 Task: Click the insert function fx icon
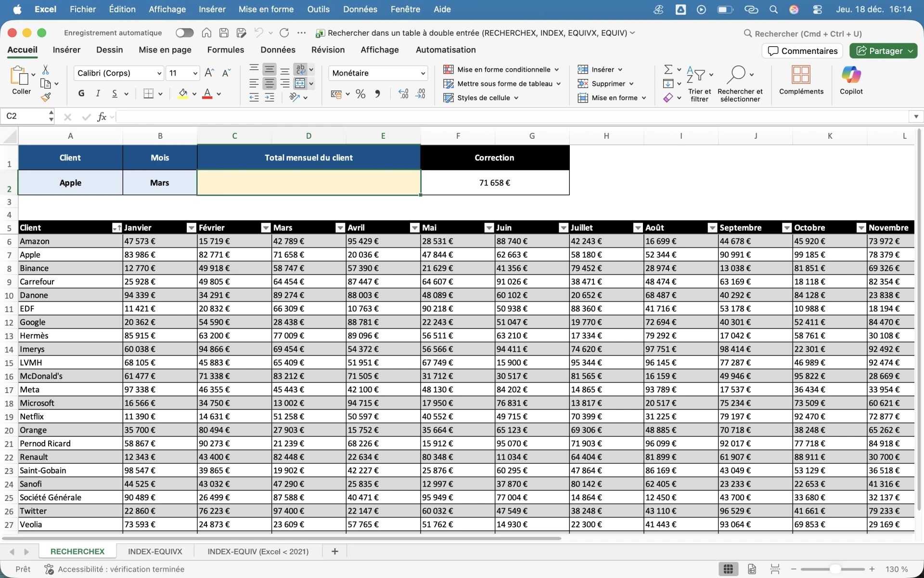tap(102, 117)
